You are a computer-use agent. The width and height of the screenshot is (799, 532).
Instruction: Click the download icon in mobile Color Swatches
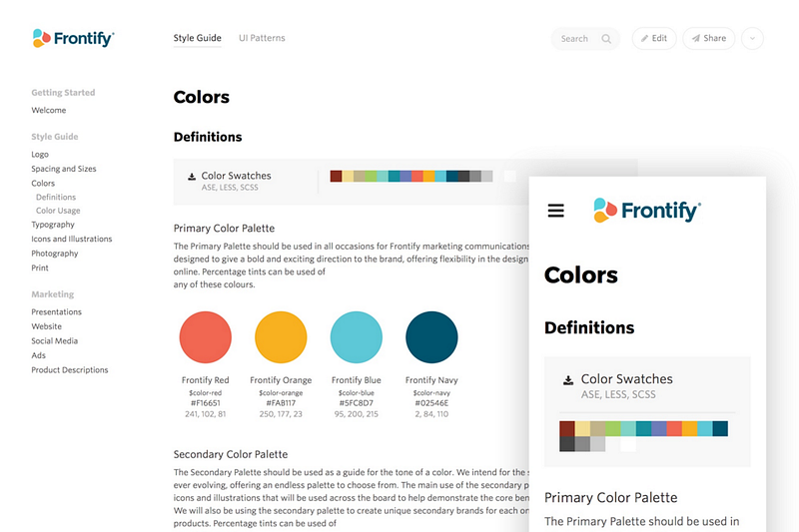[568, 379]
